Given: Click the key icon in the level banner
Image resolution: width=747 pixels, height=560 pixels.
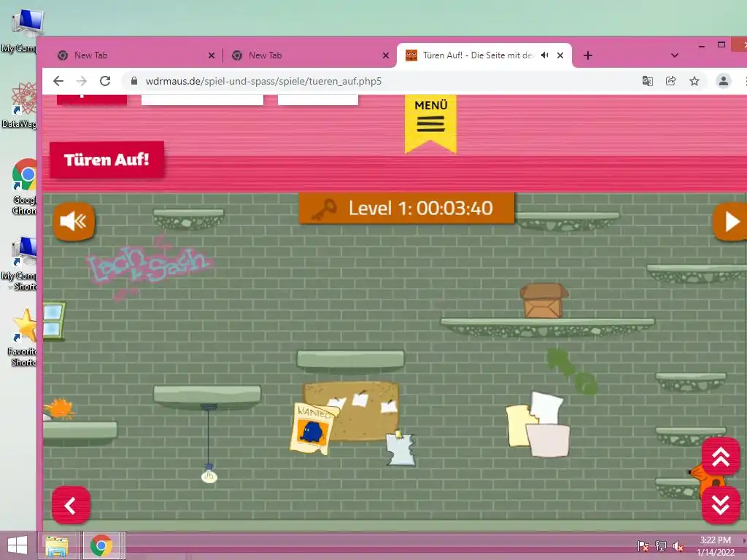Looking at the screenshot, I should point(324,209).
